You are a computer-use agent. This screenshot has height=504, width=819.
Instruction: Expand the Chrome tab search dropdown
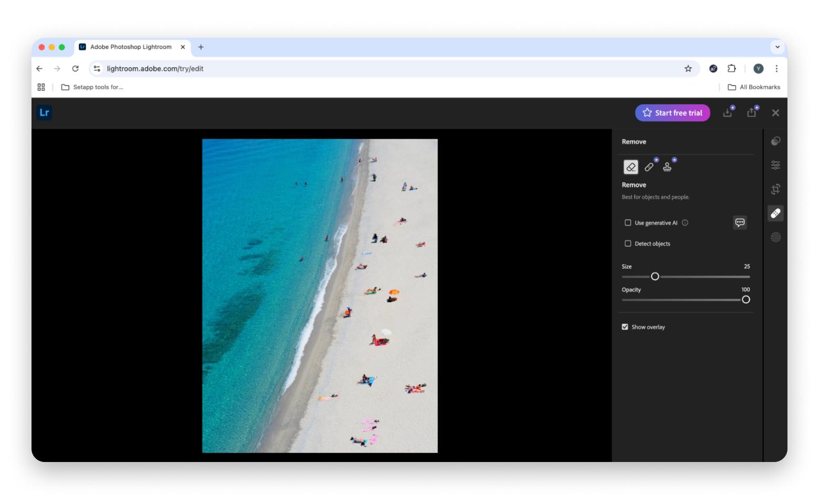click(778, 47)
